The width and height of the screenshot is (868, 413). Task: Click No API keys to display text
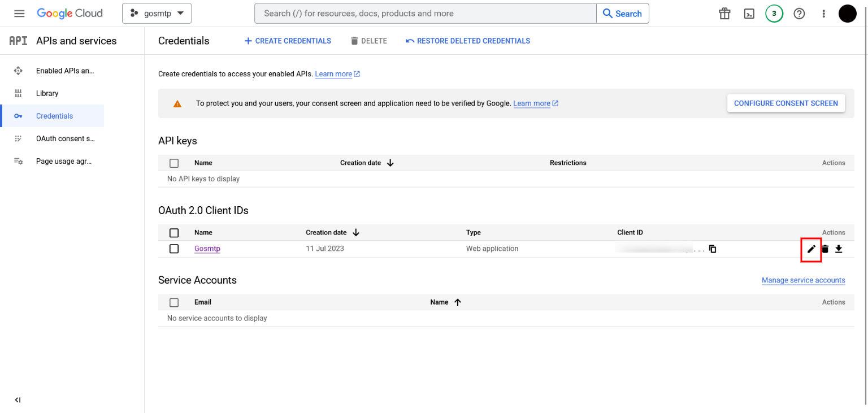pyautogui.click(x=203, y=179)
